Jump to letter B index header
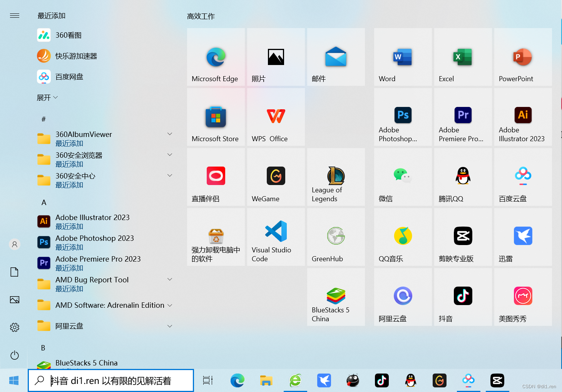This screenshot has height=392, width=562. click(43, 348)
